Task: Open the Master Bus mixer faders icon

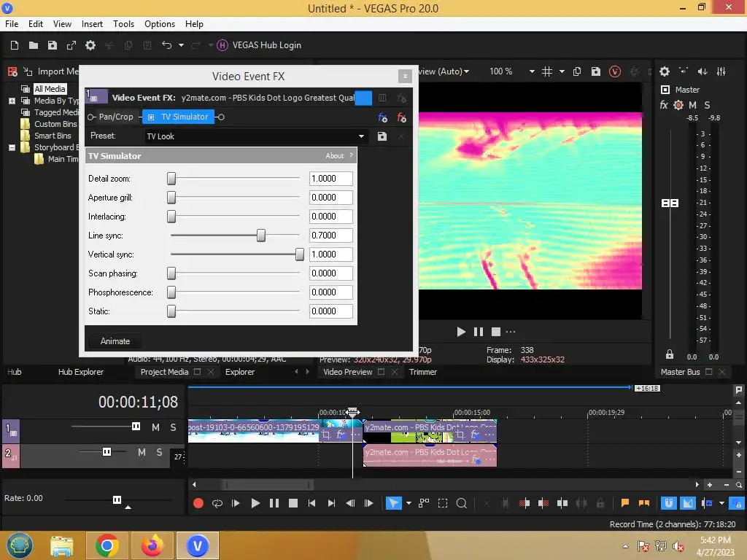Action: [721, 71]
